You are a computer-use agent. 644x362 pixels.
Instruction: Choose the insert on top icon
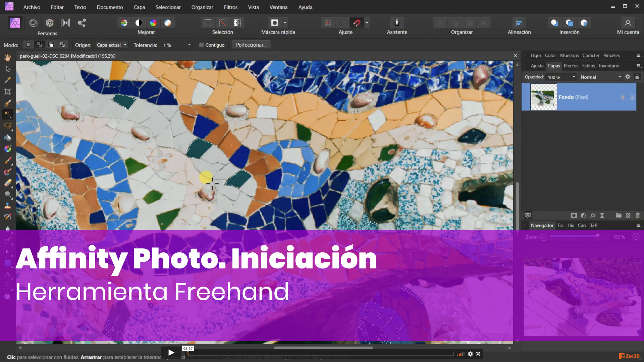569,23
